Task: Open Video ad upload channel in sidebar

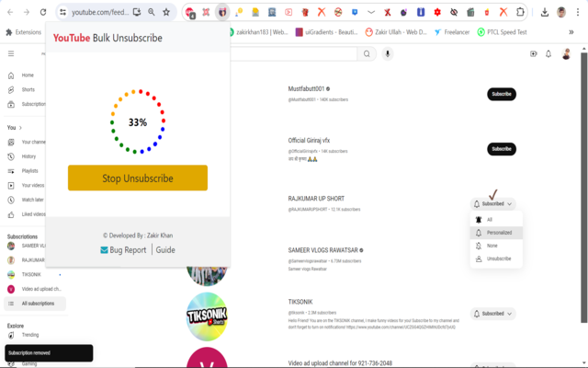Action: point(34,289)
